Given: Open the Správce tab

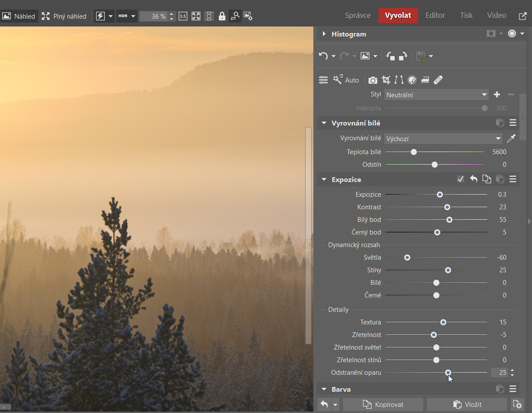Looking at the screenshot, I should 358,15.
